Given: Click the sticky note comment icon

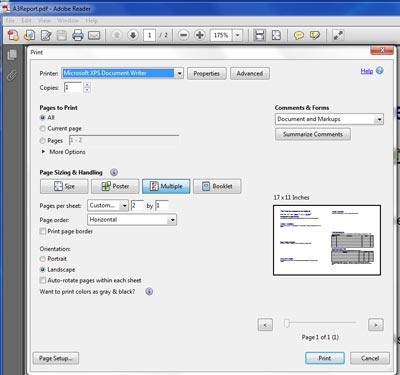Looking at the screenshot, I should 299,35.
